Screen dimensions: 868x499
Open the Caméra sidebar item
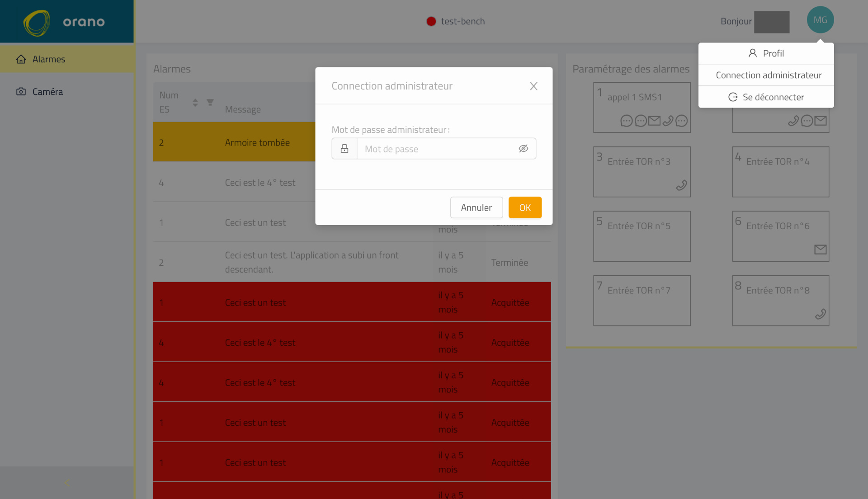coord(47,92)
